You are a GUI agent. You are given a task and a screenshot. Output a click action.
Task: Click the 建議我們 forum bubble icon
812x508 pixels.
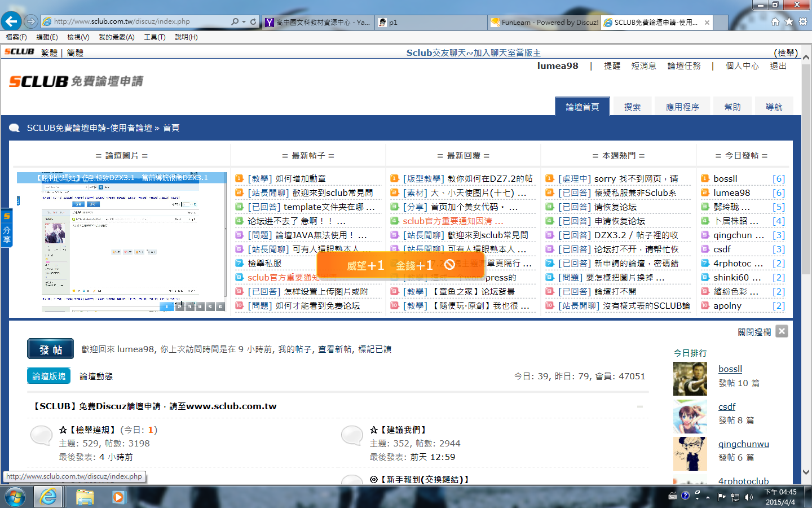352,436
